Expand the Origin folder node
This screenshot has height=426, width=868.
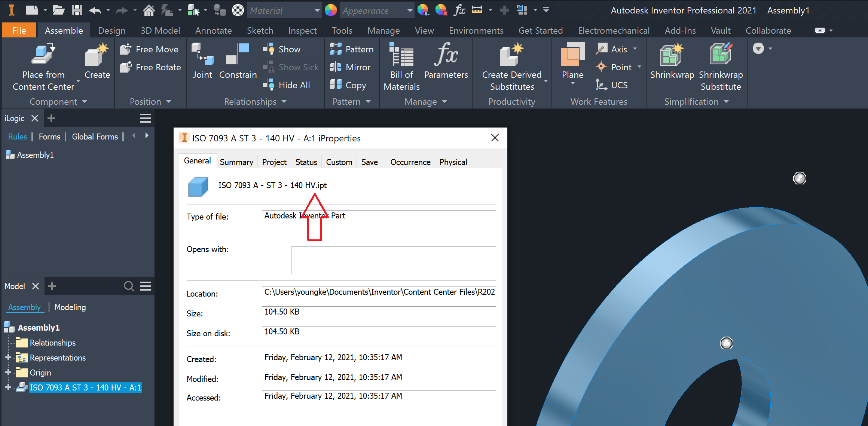click(8, 373)
